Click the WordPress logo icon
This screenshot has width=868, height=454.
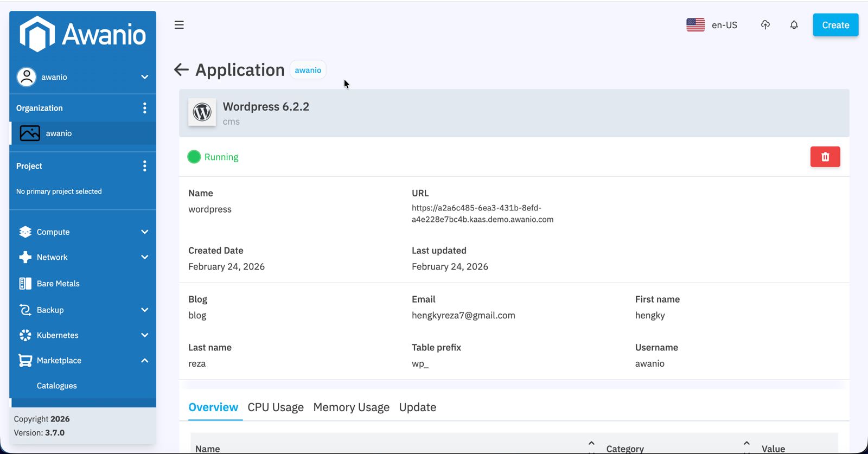pos(202,112)
